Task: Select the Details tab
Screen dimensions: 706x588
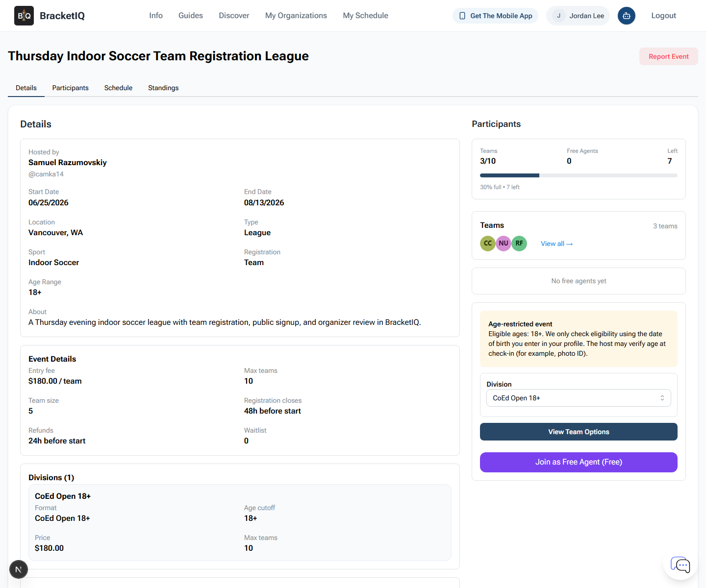Action: click(26, 88)
